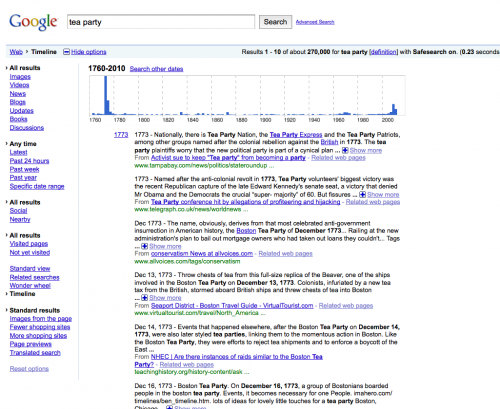Select Past week filter
This screenshot has height=409, width=500.
pyautogui.click(x=24, y=169)
